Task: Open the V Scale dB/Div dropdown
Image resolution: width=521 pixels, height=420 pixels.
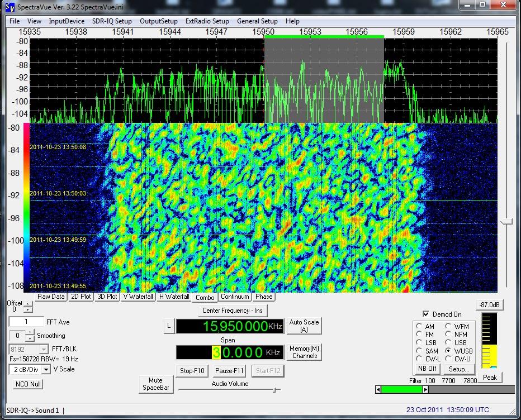Action: tap(46, 369)
